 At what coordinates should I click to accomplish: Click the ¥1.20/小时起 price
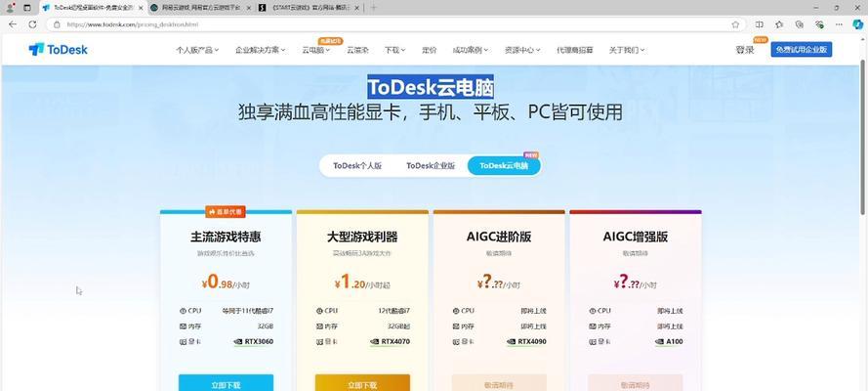362,282
